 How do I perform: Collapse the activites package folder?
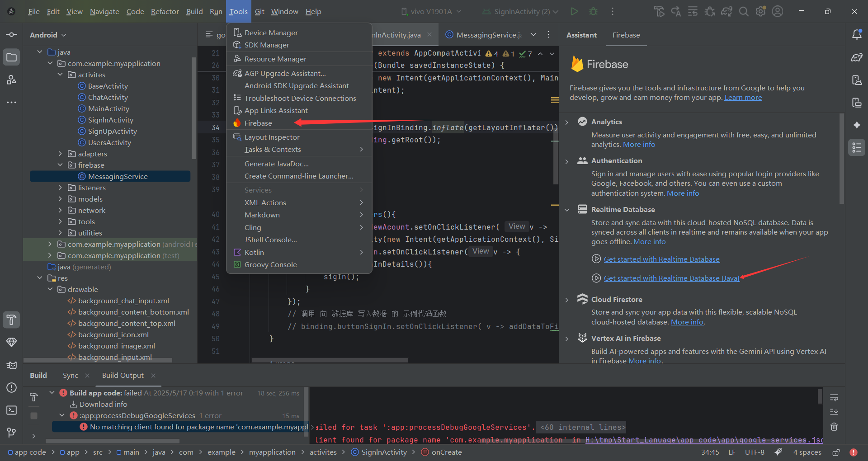click(x=60, y=75)
